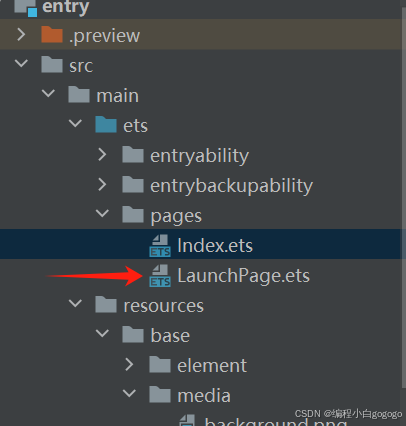Viewport: 406px width, 426px height.
Task: Click the main folder icon
Action: point(79,94)
